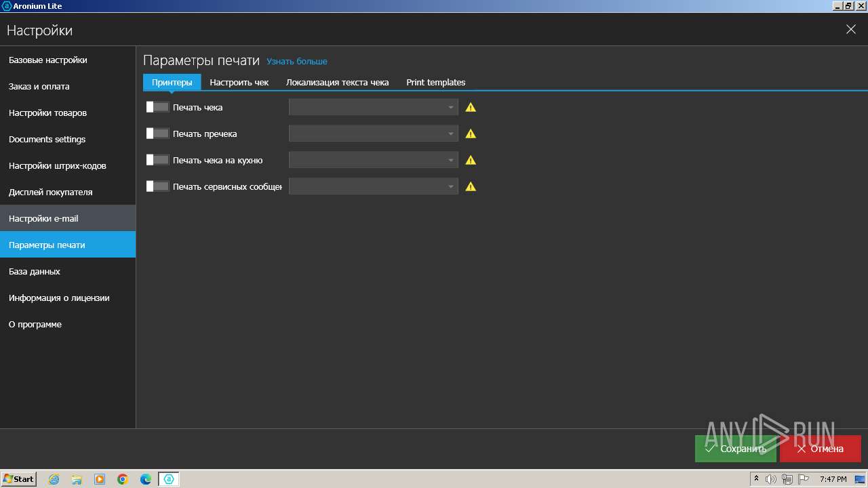The height and width of the screenshot is (488, 868).
Task: Open the Print templates tab
Action: pos(436,82)
